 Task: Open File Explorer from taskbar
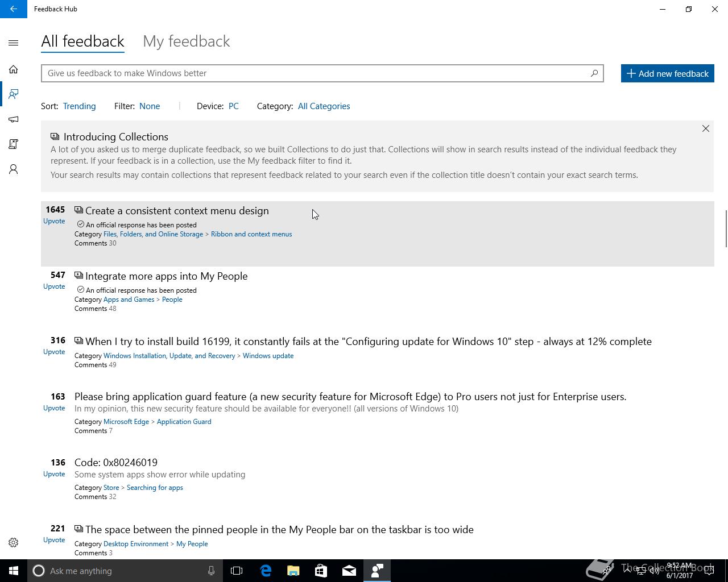coord(293,571)
